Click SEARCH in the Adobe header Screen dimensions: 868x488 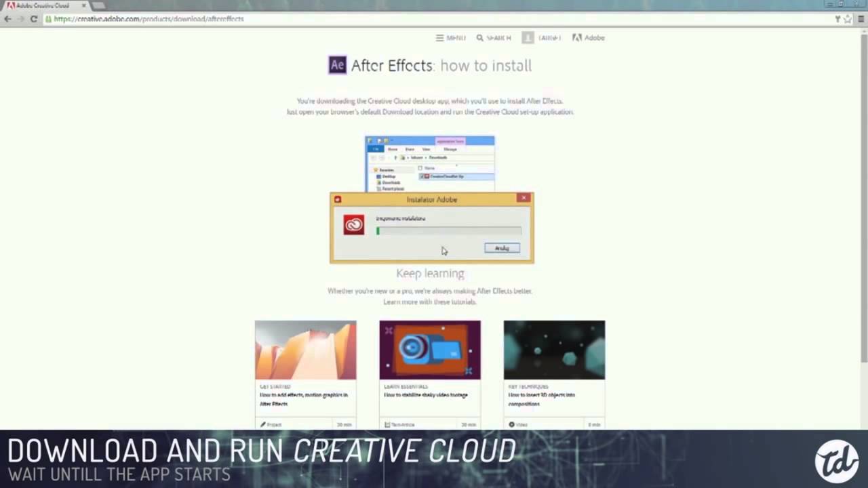tap(494, 38)
